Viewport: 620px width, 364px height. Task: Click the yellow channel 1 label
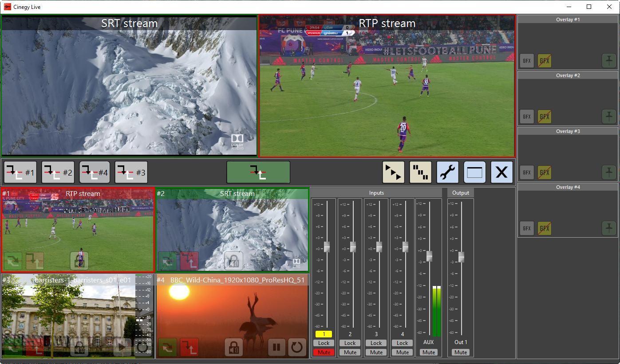coord(324,334)
